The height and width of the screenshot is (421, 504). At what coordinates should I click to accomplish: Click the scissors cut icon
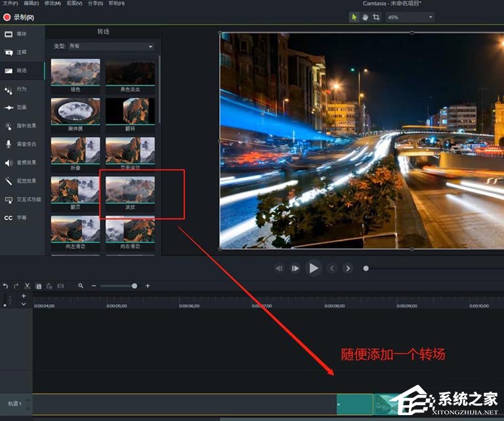coord(27,286)
